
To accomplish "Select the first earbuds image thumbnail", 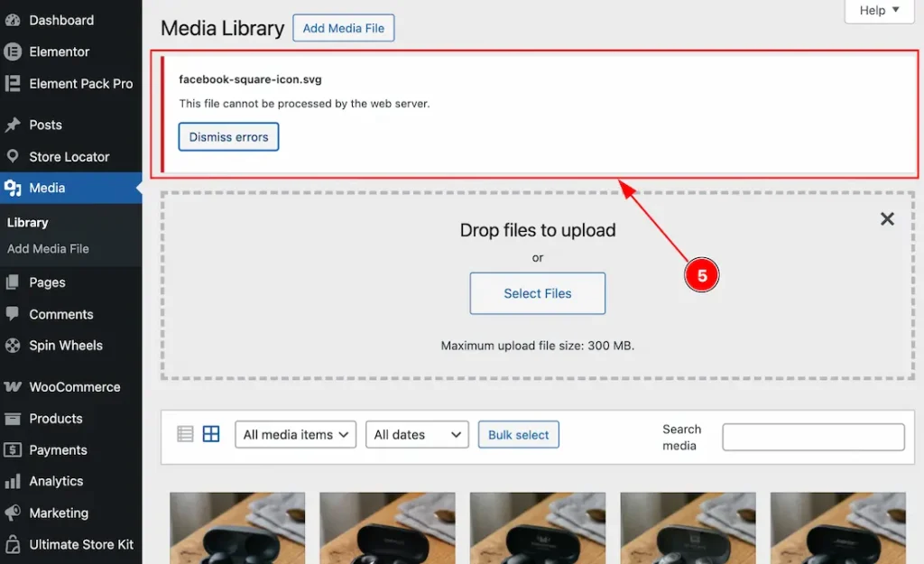I will coord(237,528).
